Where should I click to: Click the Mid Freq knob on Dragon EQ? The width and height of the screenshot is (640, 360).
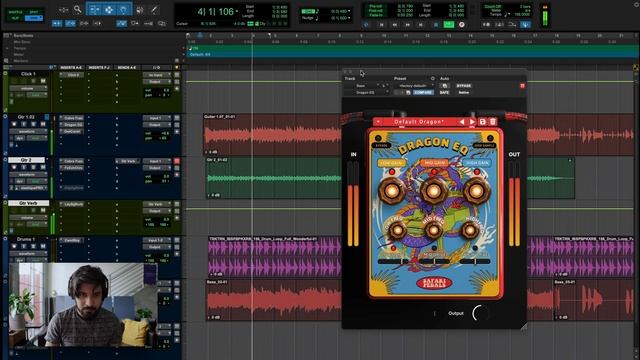tap(433, 230)
